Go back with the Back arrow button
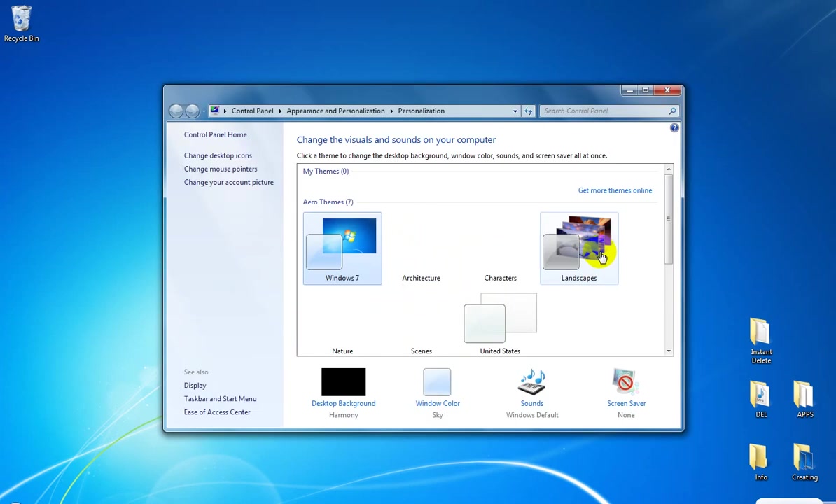The height and width of the screenshot is (504, 836). pyautogui.click(x=176, y=111)
